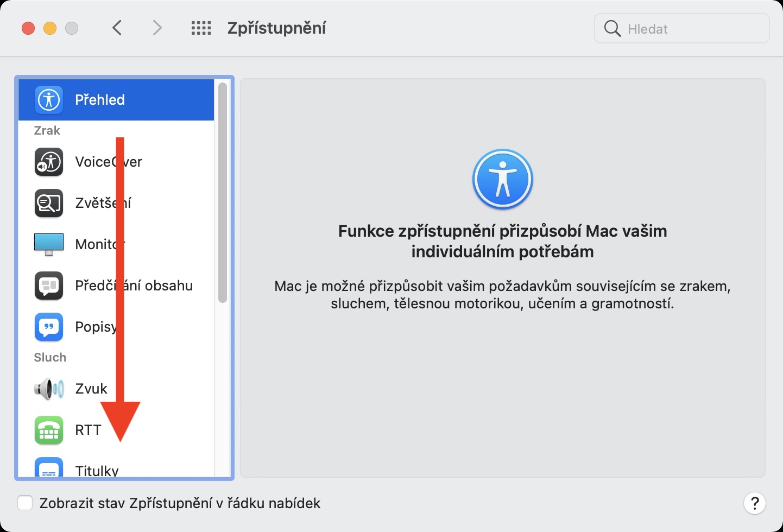Click the large blue accessibility logo

[x=503, y=180]
